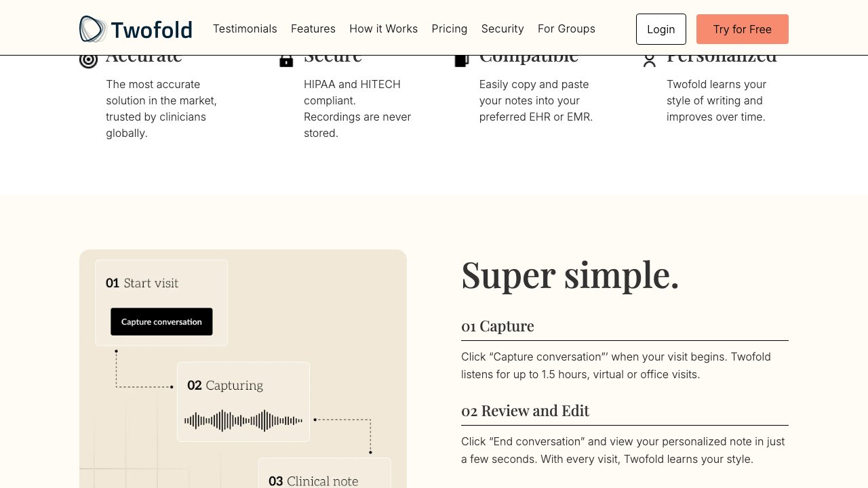Open Testimonials from the navigation bar
This screenshot has height=488, width=868.
click(x=245, y=28)
